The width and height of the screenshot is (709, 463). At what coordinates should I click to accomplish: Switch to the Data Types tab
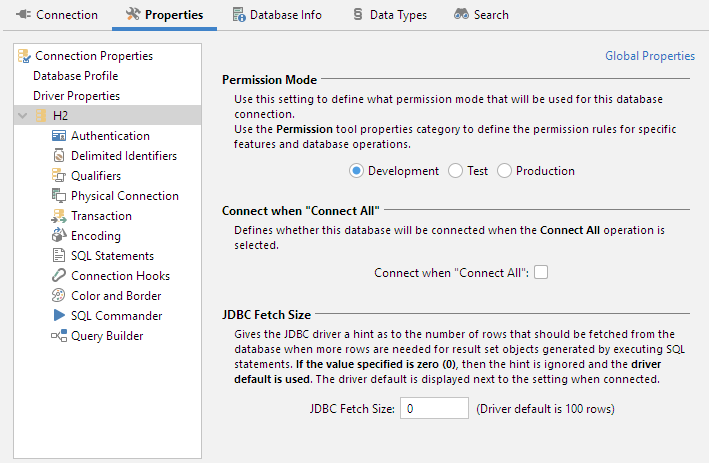390,15
